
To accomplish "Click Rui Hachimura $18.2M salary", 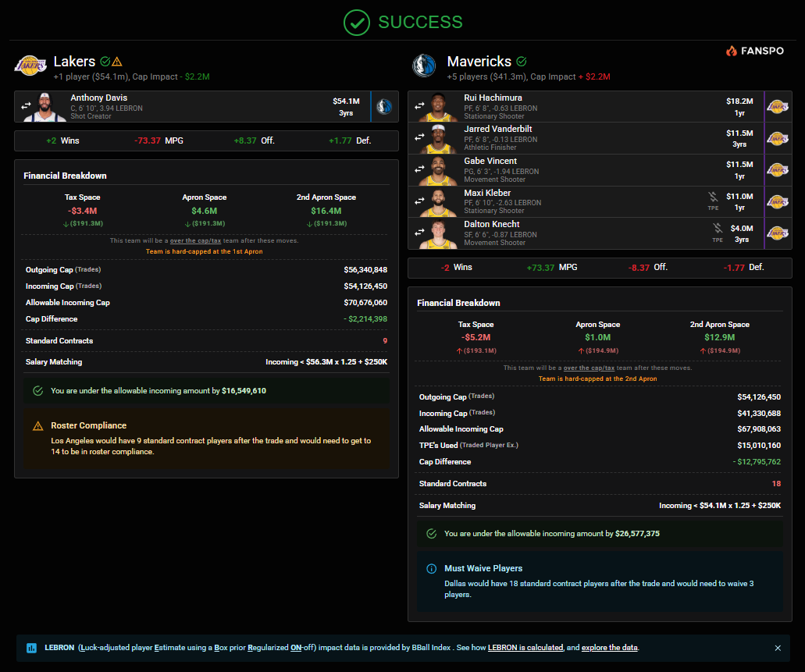I will (739, 101).
